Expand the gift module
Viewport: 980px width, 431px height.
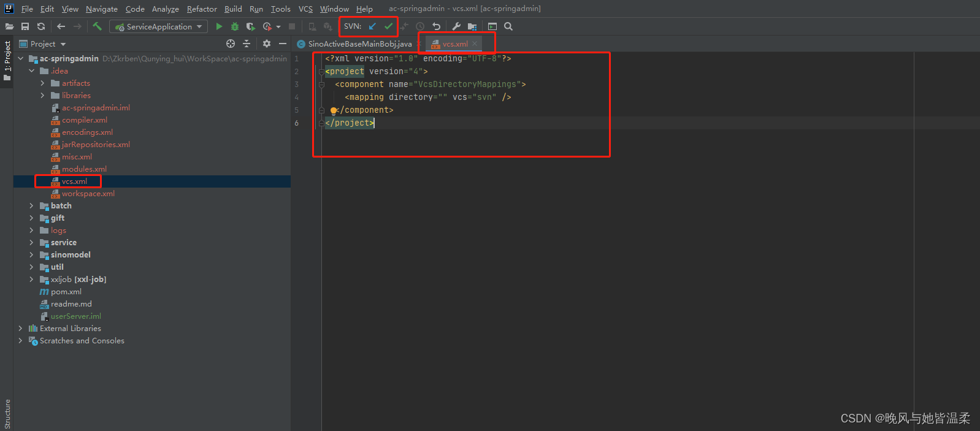pos(32,218)
